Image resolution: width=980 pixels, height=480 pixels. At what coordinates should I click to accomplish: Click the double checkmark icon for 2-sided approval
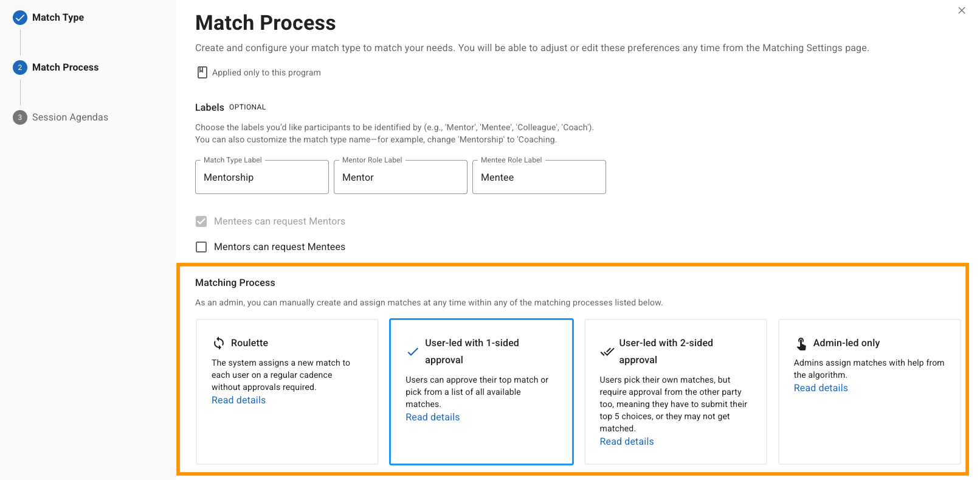click(x=607, y=352)
